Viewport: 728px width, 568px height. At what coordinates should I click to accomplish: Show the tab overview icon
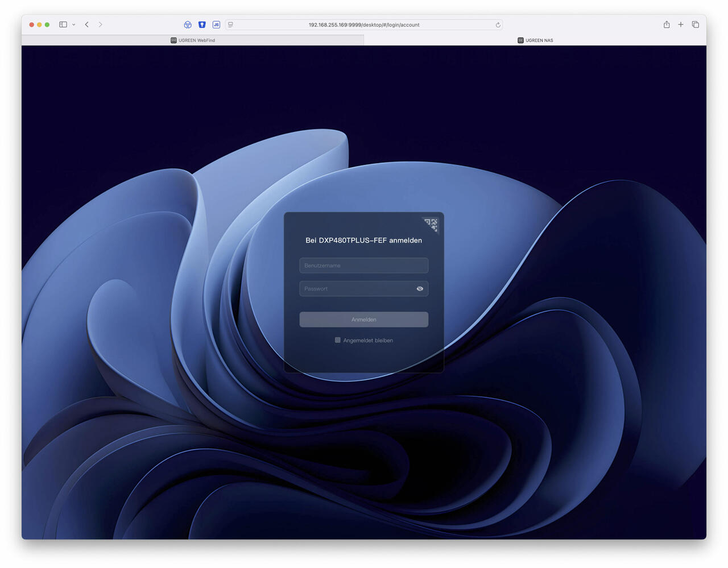(696, 24)
